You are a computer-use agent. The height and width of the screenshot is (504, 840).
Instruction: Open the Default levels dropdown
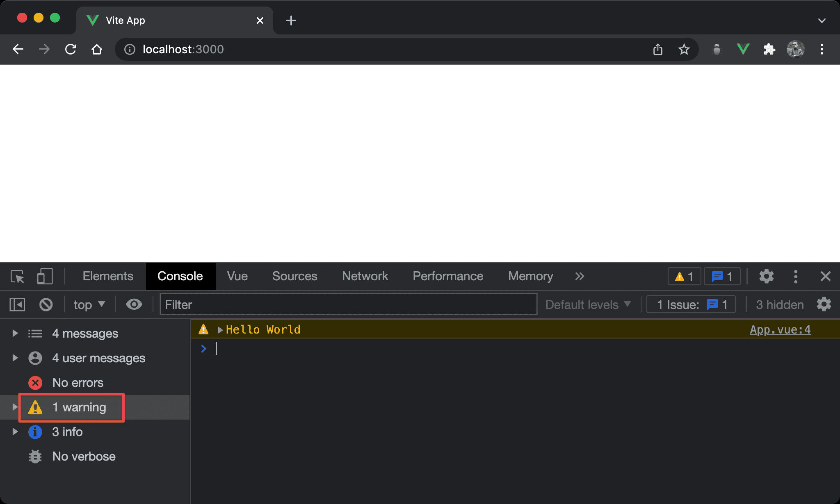coord(588,304)
